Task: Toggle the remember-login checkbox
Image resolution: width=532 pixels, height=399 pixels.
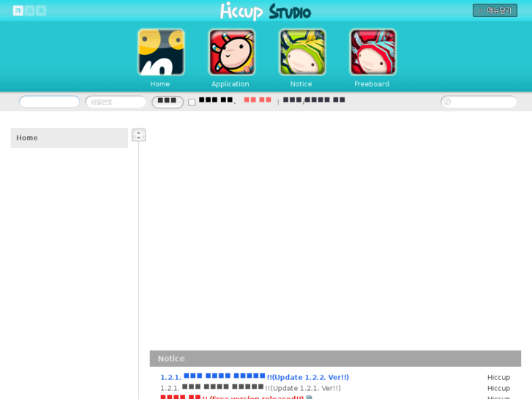Action: click(192, 102)
